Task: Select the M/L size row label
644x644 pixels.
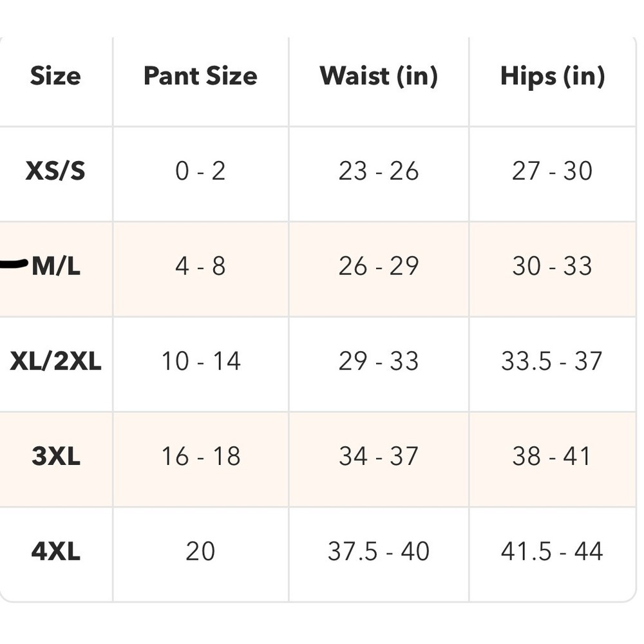Action: 56,266
